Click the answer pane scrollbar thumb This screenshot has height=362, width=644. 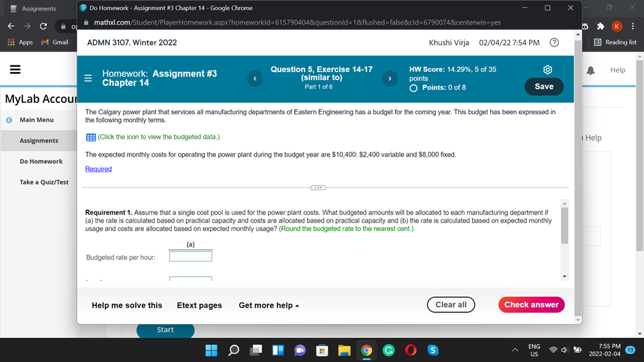click(565, 225)
